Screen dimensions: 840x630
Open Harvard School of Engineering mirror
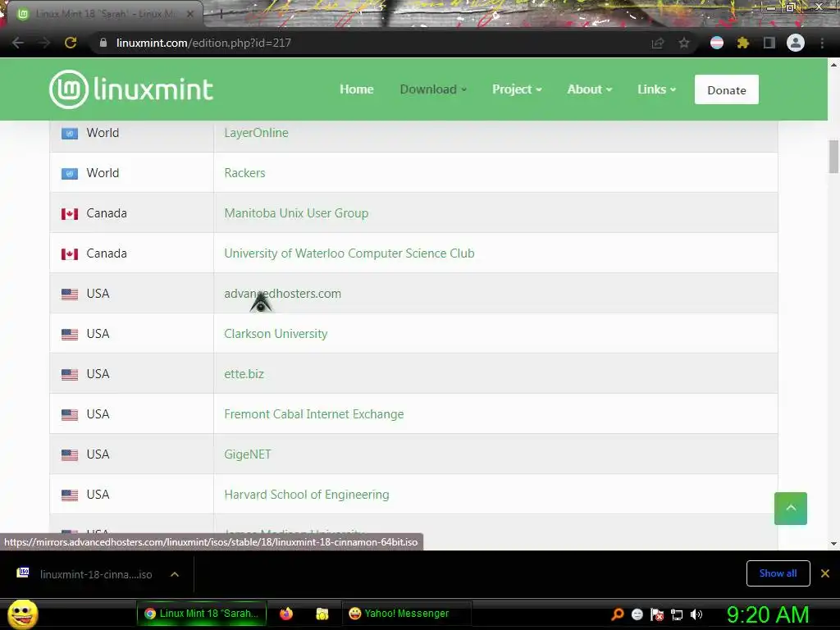coord(307,495)
